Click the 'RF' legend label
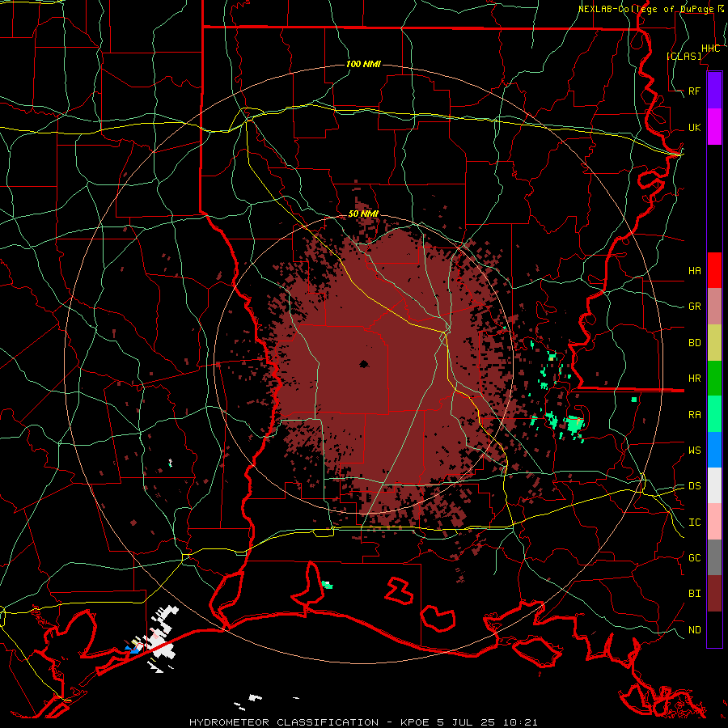728x728 pixels. (694, 91)
